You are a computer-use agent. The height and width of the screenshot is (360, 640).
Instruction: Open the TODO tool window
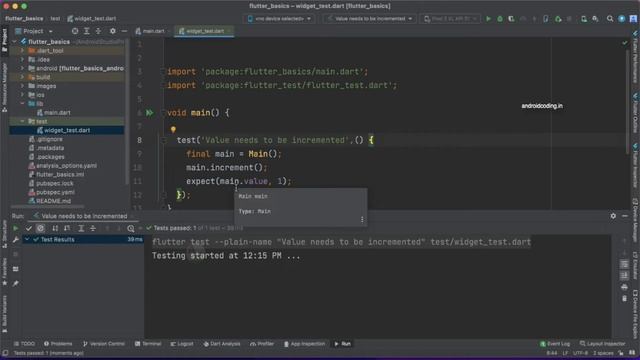tap(24, 344)
